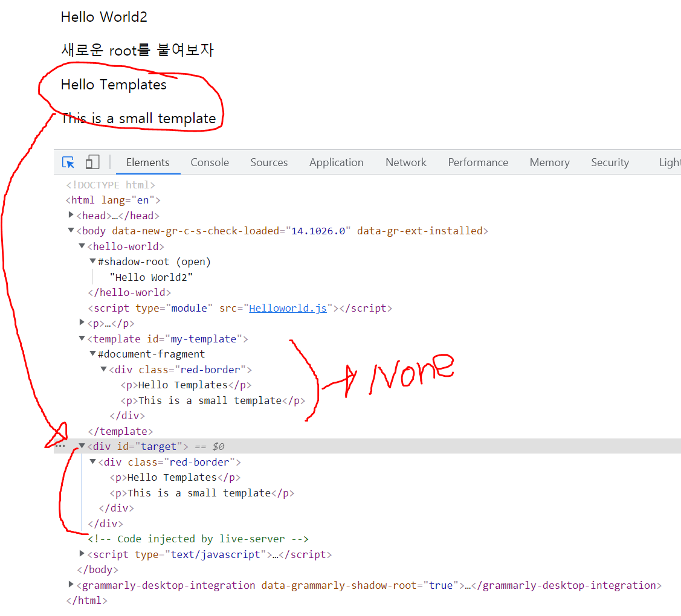The width and height of the screenshot is (681, 616).
Task: Open the three-dots menu beside div target
Action: click(x=60, y=446)
